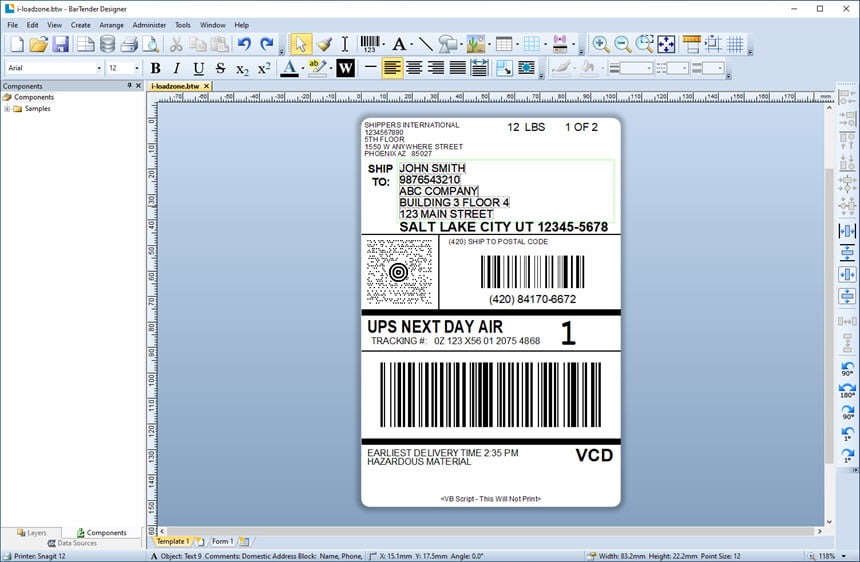Click the vertical scrollbar of the canvas
This screenshot has height=562, width=860.
[829, 315]
